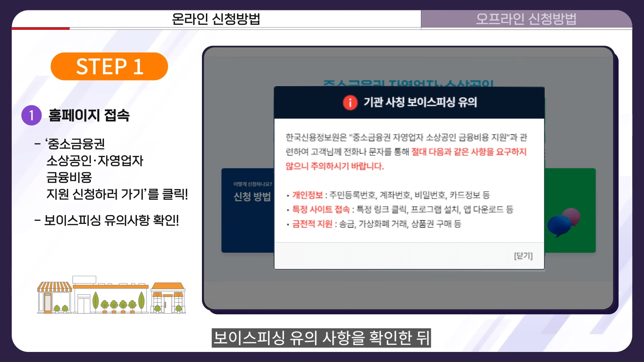Click the green card behind the modal
Viewport: 644px width, 362px height.
click(x=570, y=188)
